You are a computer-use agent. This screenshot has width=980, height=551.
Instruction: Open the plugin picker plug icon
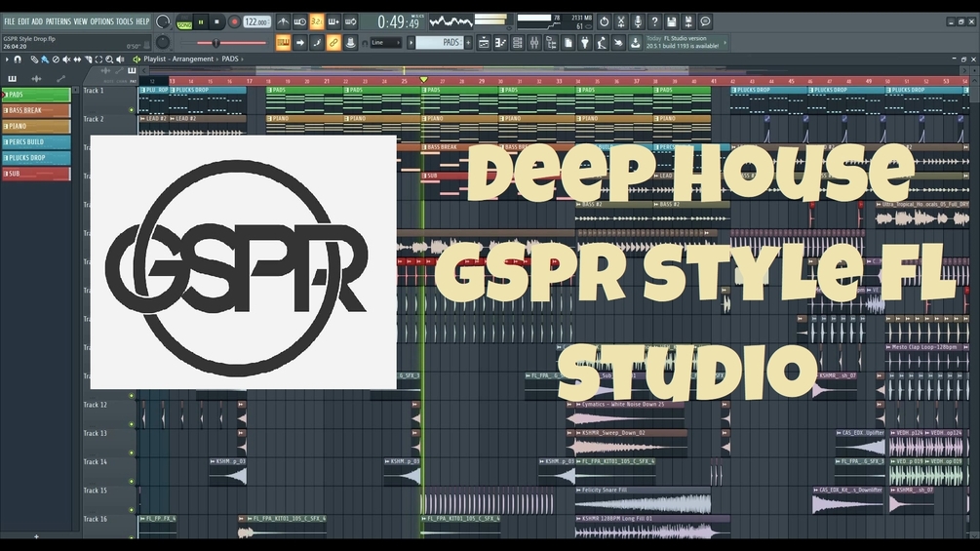[x=585, y=43]
